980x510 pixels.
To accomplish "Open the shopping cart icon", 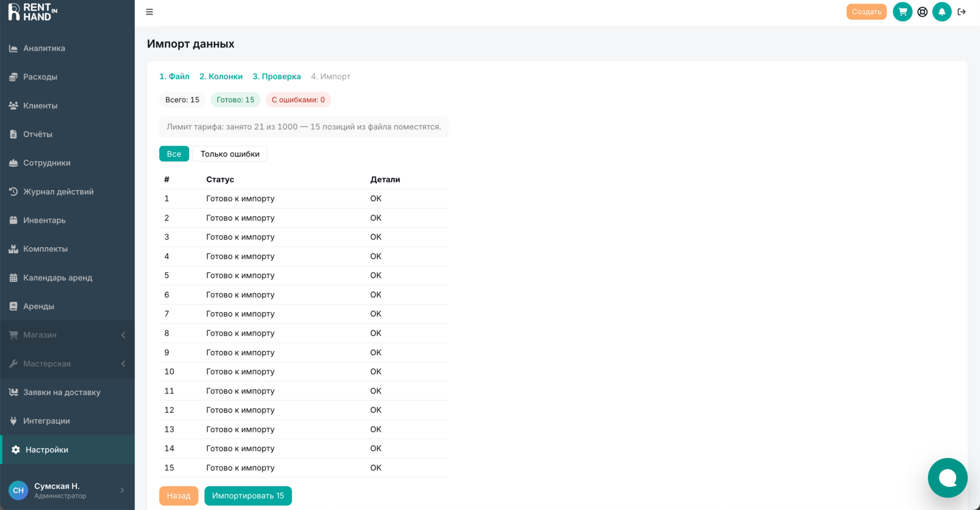I will [x=902, y=12].
